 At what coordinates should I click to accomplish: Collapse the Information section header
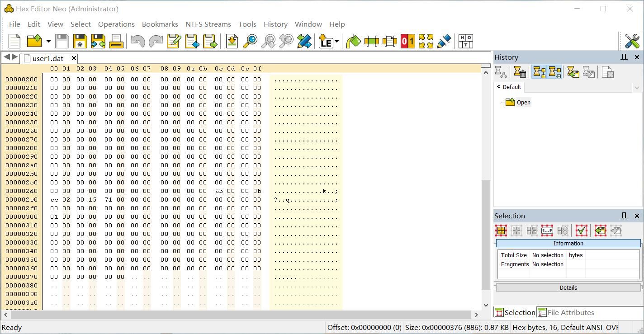coord(568,243)
